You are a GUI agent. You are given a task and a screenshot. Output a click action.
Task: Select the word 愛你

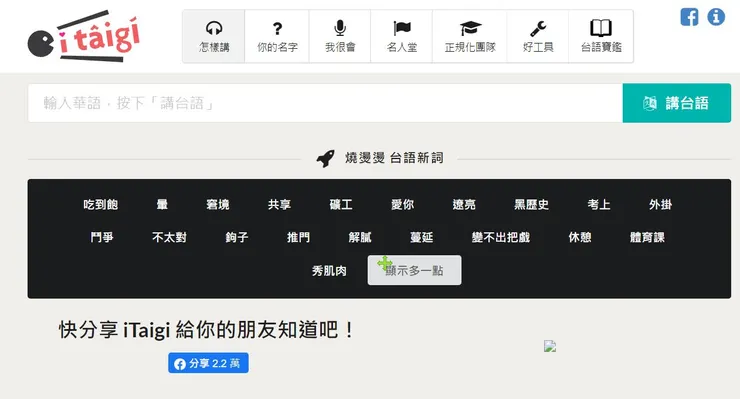(x=403, y=204)
